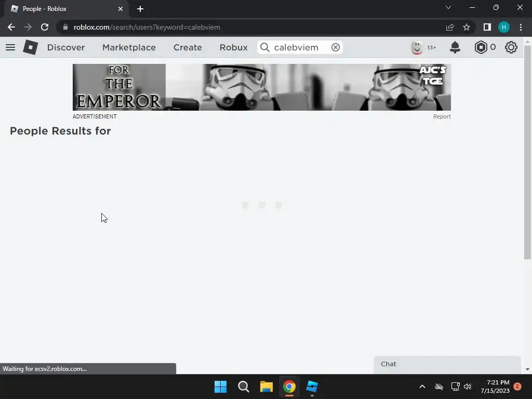
Task: Select the People - Roblox tab
Action: coord(66,9)
